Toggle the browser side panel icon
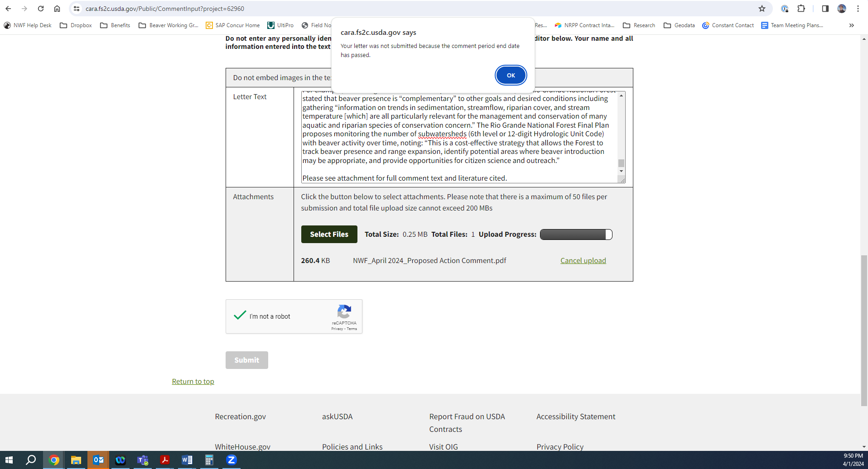Screen dimensions: 868x469 (x=825, y=9)
